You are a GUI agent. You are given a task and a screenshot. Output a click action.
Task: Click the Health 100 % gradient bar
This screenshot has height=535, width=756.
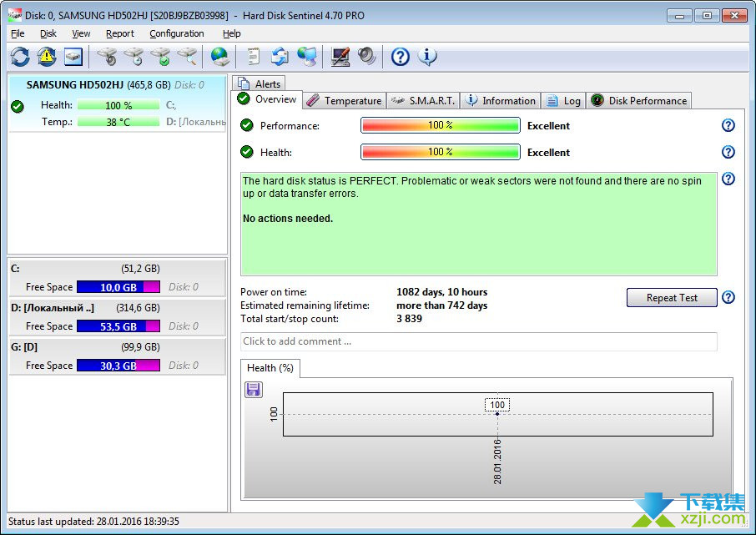[x=441, y=152]
